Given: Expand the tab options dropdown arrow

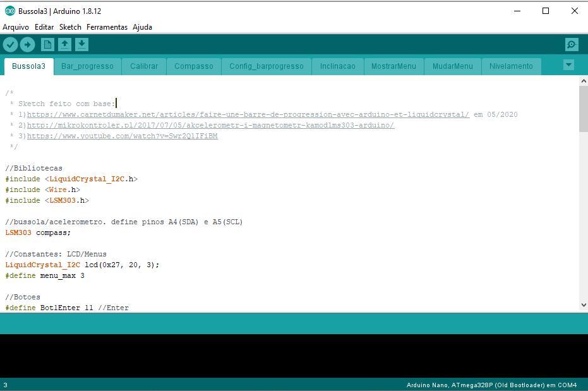Looking at the screenshot, I should coord(568,65).
